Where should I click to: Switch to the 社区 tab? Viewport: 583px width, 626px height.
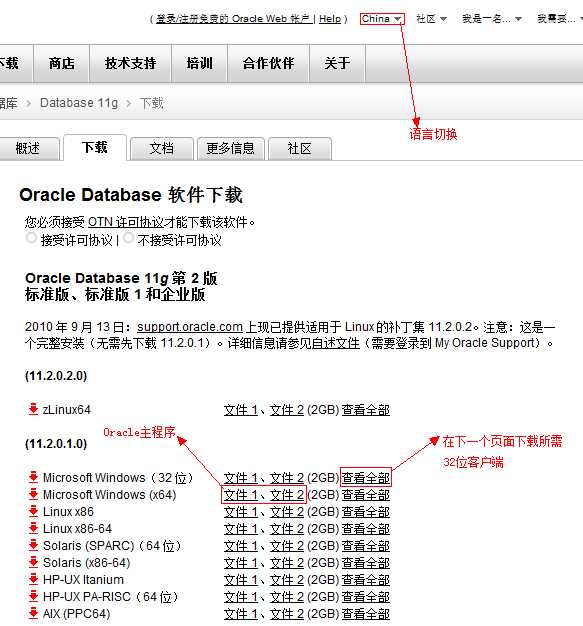pyautogui.click(x=299, y=149)
